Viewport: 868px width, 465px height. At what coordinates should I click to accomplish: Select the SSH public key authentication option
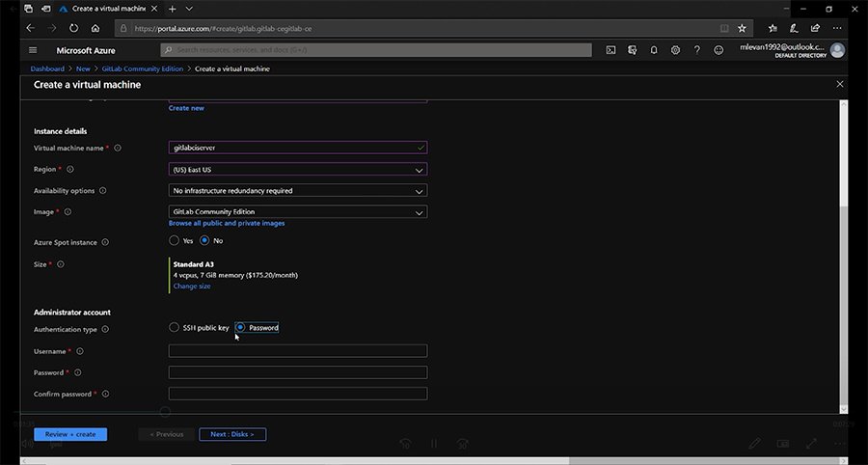(175, 328)
